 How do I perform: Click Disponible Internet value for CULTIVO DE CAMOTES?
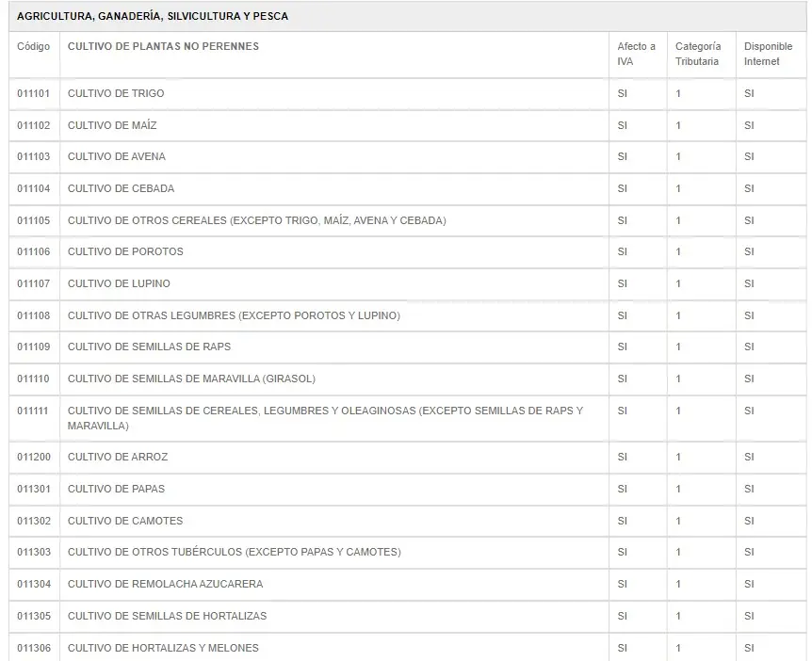pos(749,522)
